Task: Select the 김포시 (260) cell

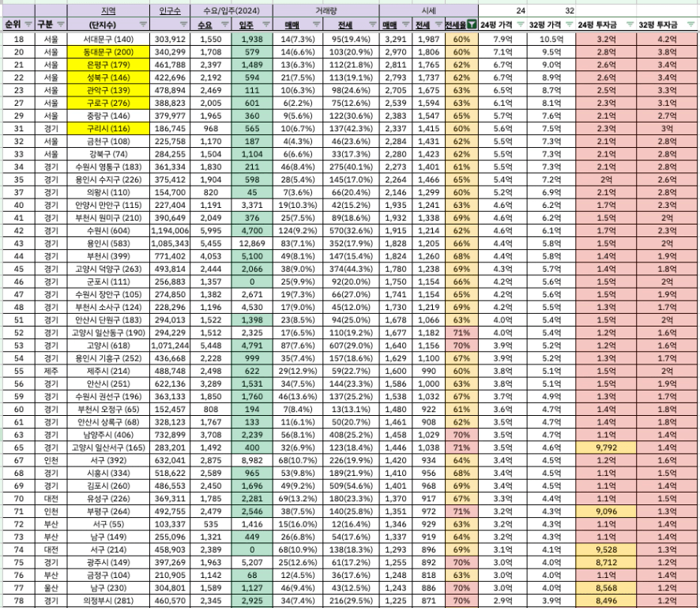Action: [108, 486]
